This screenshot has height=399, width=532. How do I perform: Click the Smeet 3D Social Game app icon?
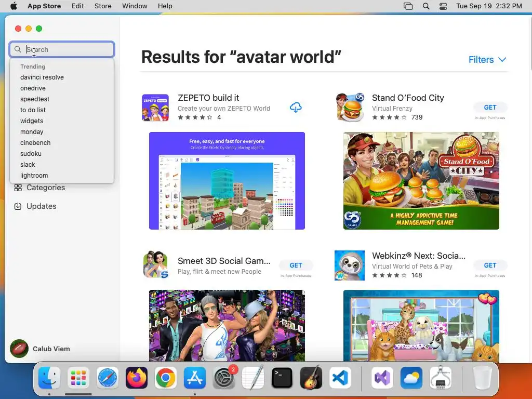click(155, 265)
